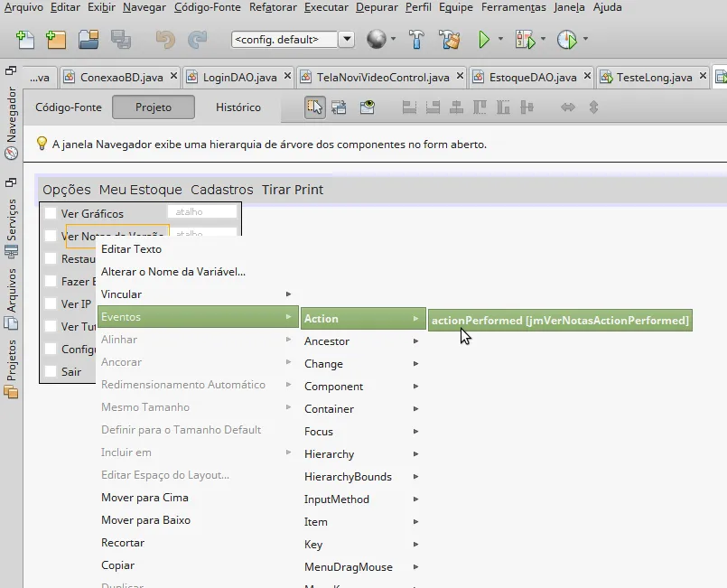Click the Connection Mode icon

[340, 107]
